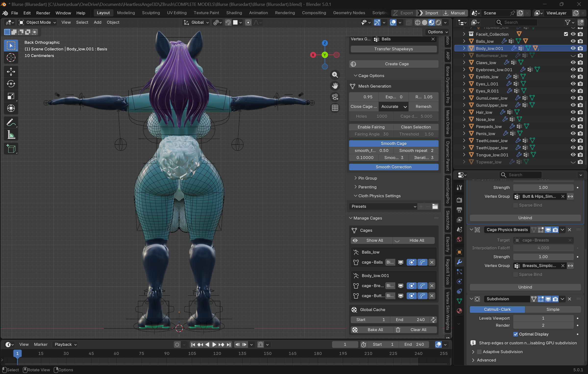Disable render for Claws_low

[580, 63]
